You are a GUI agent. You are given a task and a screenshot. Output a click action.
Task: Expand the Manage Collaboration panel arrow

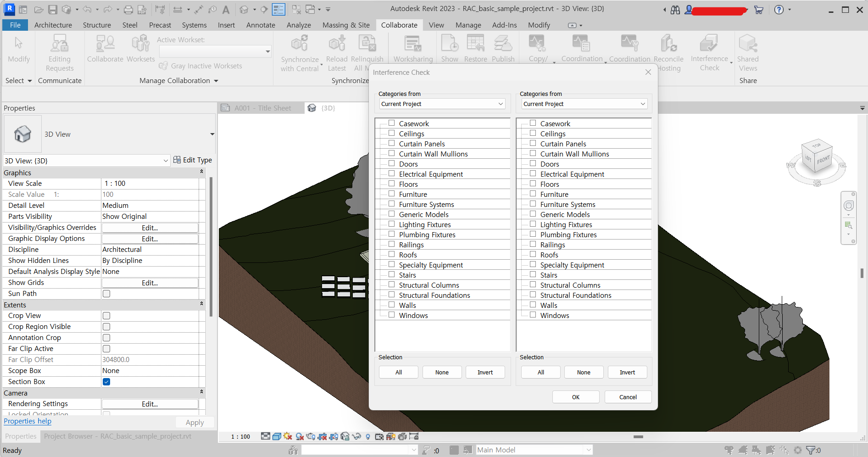[x=216, y=81]
